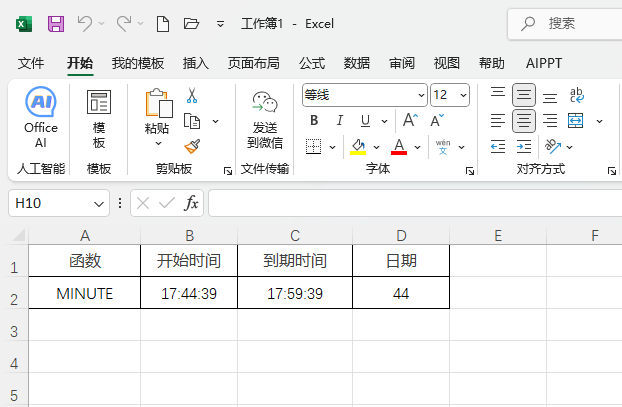622x407 pixels.
Task: Open the Name Box dropdown H10
Action: tap(98, 204)
